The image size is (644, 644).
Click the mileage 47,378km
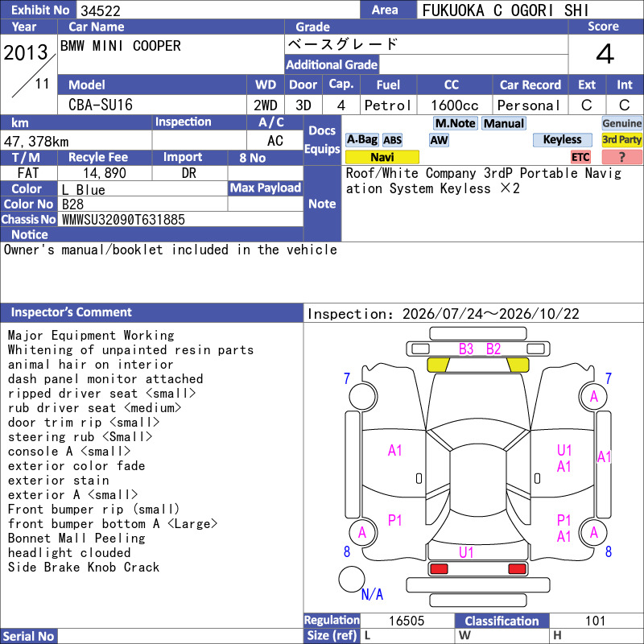click(36, 142)
